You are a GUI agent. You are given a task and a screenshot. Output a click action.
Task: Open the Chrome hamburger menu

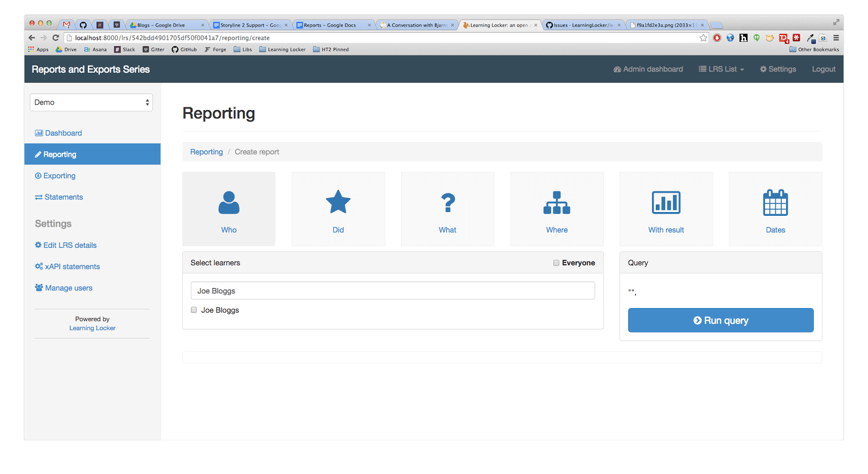[836, 38]
